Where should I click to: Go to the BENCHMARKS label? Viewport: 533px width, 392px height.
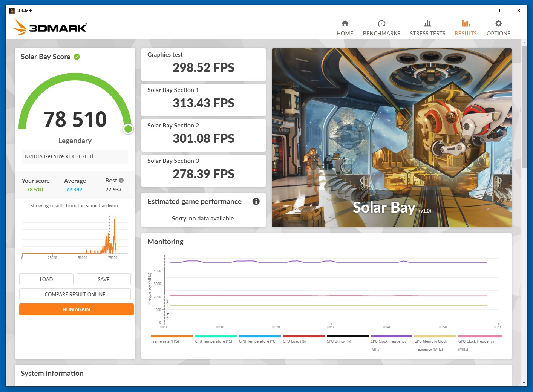(x=381, y=33)
